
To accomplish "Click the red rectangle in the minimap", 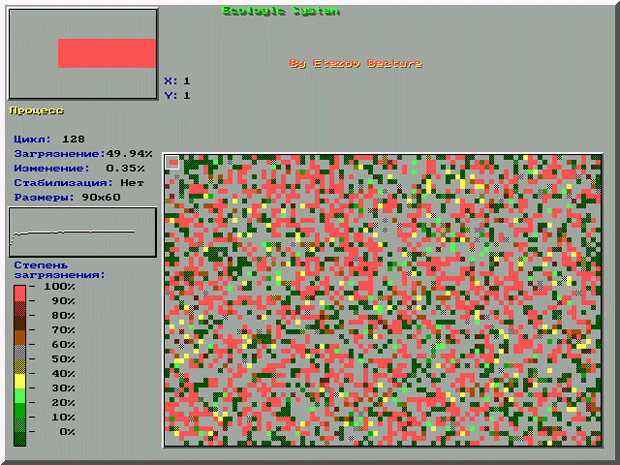I will pyautogui.click(x=107, y=53).
